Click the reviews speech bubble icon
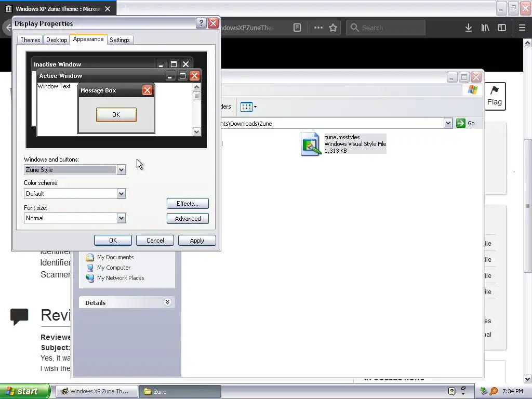Viewport: 532px width, 399px height. pos(19,316)
